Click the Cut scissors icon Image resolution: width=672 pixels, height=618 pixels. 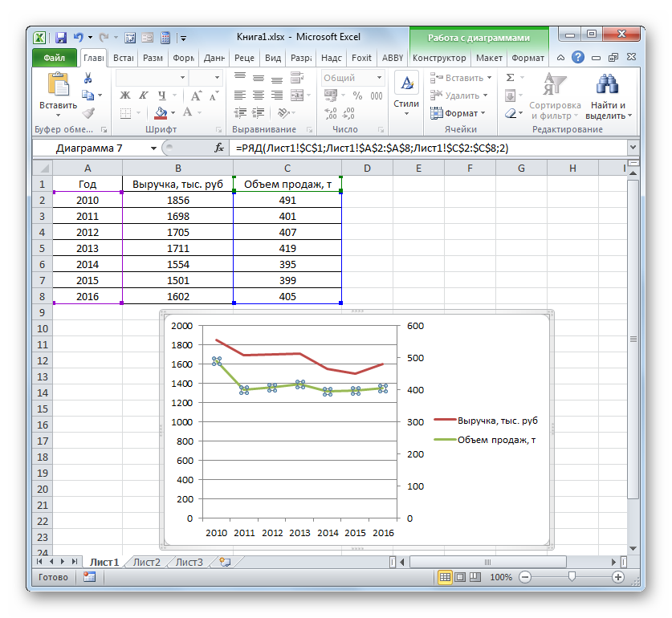[x=88, y=78]
